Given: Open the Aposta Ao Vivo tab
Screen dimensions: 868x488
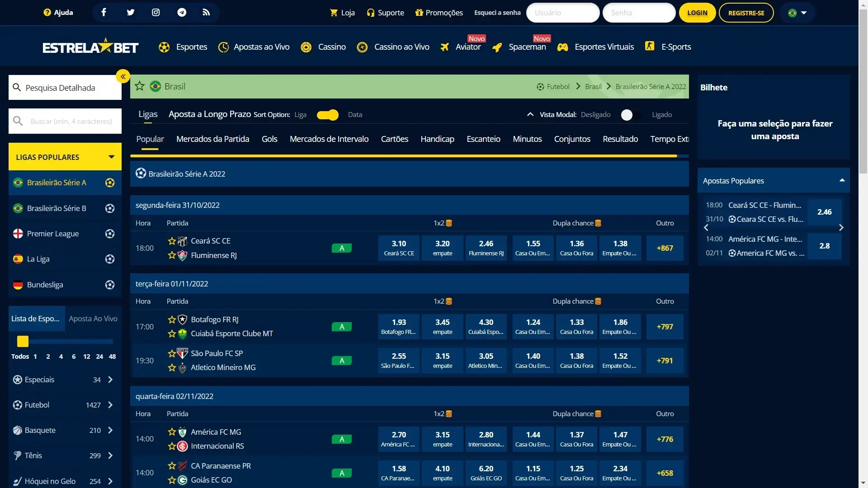Looking at the screenshot, I should coord(93,319).
